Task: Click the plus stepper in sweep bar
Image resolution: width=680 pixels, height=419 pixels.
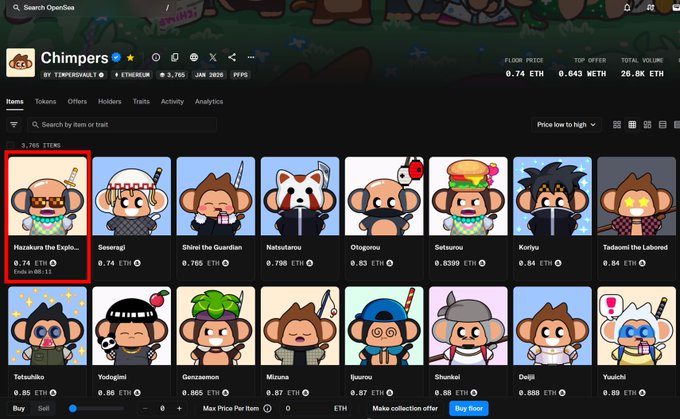Action: pos(179,408)
